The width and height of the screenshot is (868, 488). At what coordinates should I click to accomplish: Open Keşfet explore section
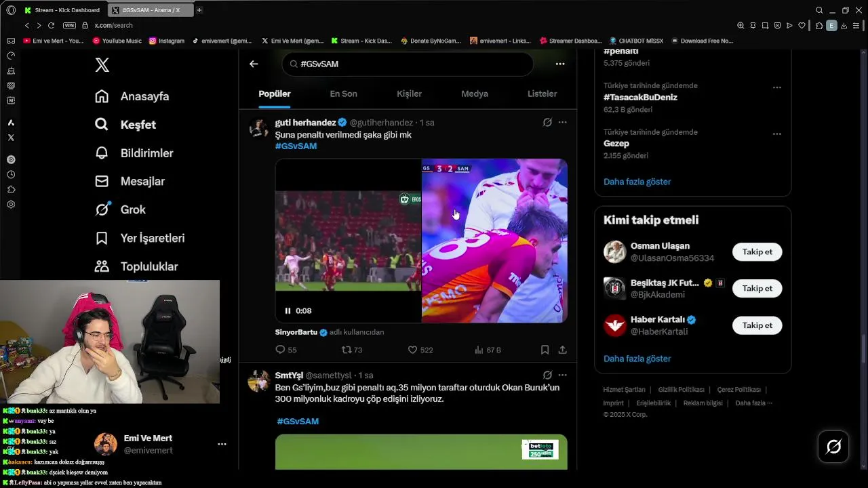coord(125,125)
